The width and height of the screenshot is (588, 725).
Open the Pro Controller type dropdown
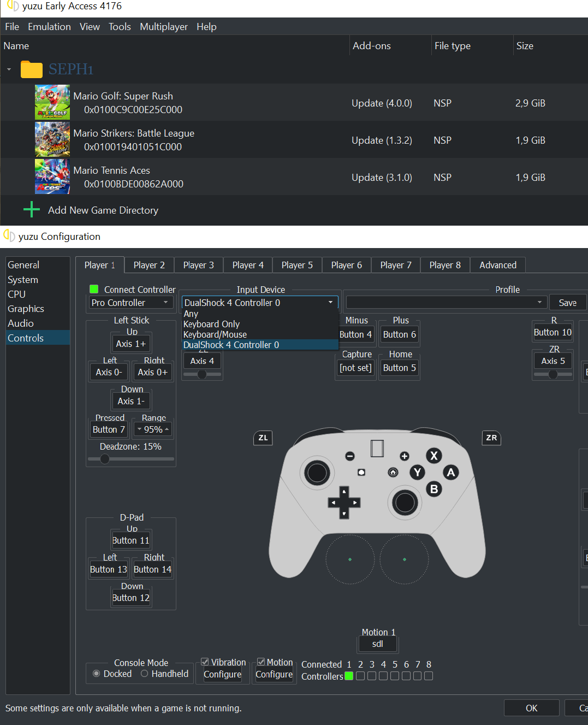point(131,303)
